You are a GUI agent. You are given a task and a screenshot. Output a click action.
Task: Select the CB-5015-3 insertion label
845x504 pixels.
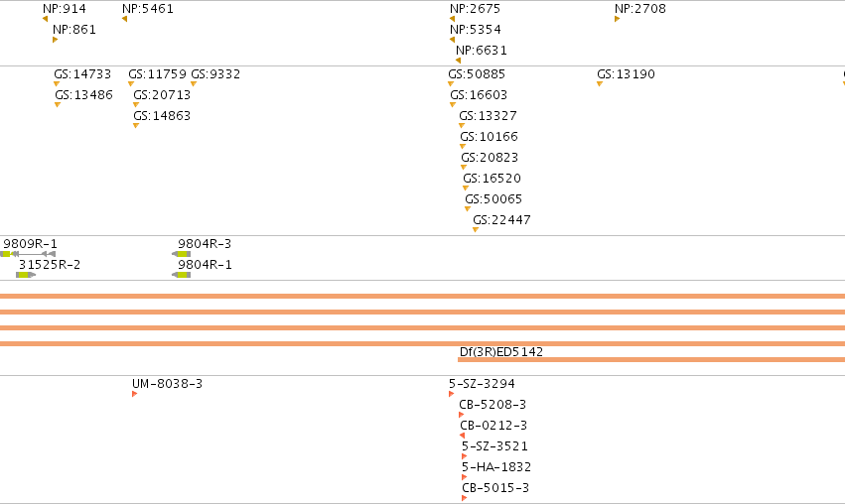(495, 488)
